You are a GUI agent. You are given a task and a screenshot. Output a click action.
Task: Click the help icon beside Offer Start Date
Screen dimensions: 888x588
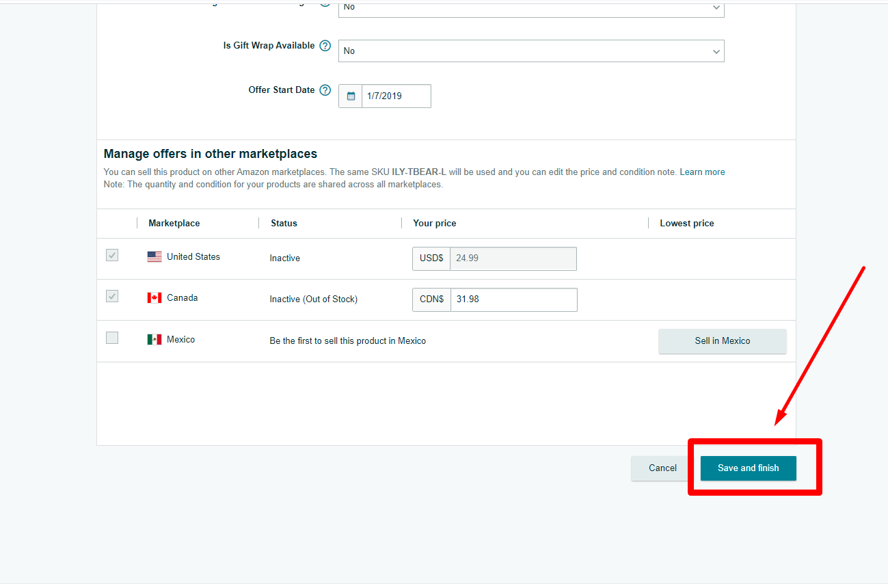(x=325, y=90)
